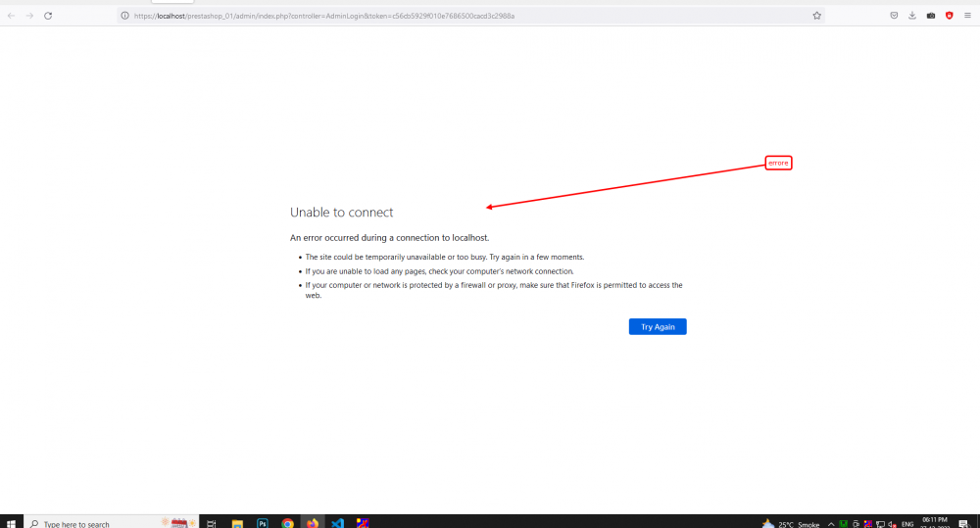Reload the page with the refresh icon
The width and height of the screenshot is (980, 528).
point(48,16)
